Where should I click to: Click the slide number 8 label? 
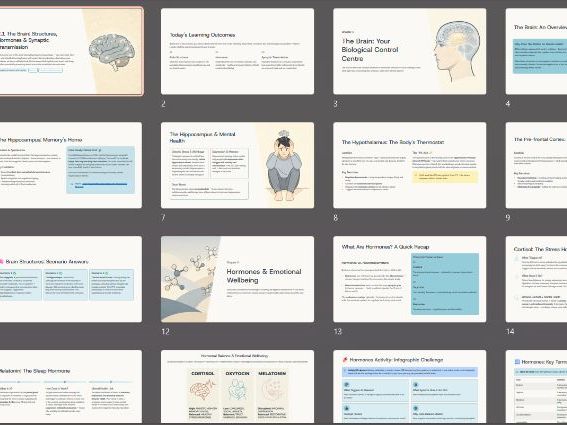click(336, 218)
